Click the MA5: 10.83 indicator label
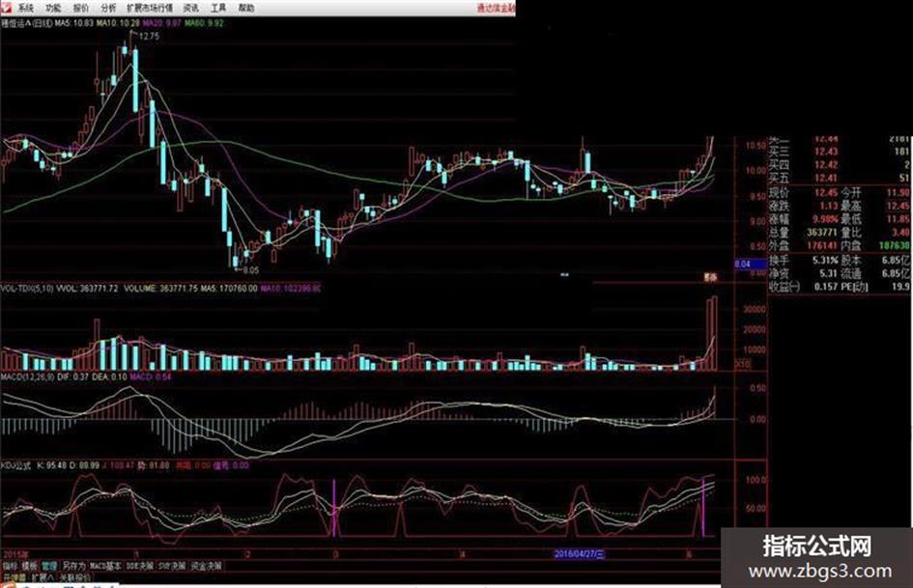 pos(74,23)
